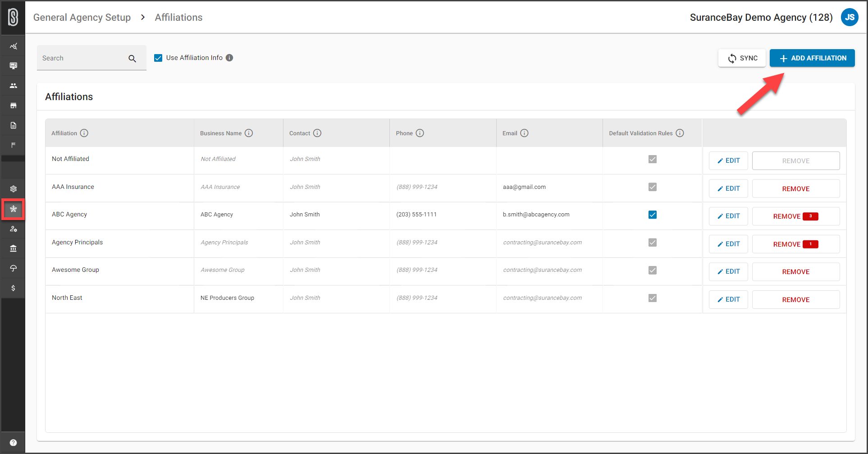Image resolution: width=868 pixels, height=454 pixels.
Task: Open the dollar sign sidebar icon
Action: click(x=13, y=288)
